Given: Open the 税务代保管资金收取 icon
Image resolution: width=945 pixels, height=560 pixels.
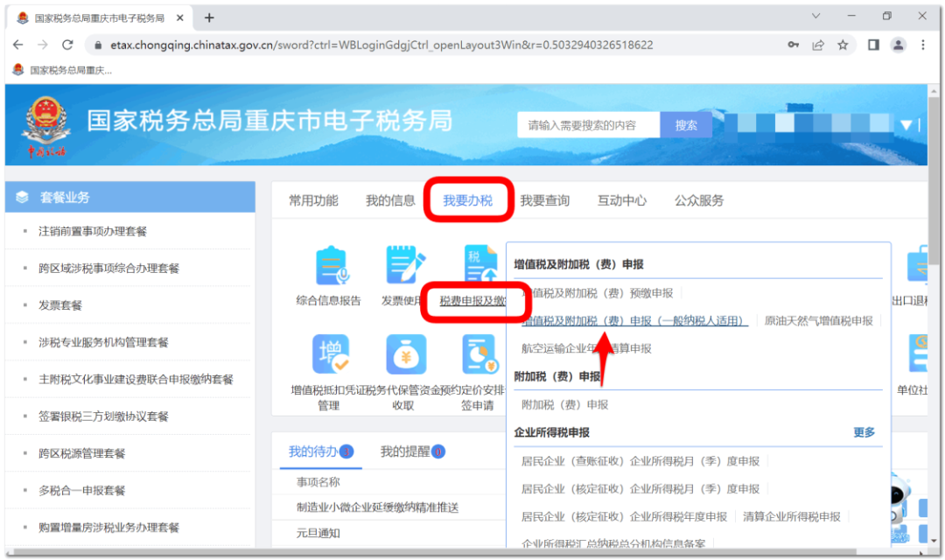Looking at the screenshot, I should click(406, 354).
